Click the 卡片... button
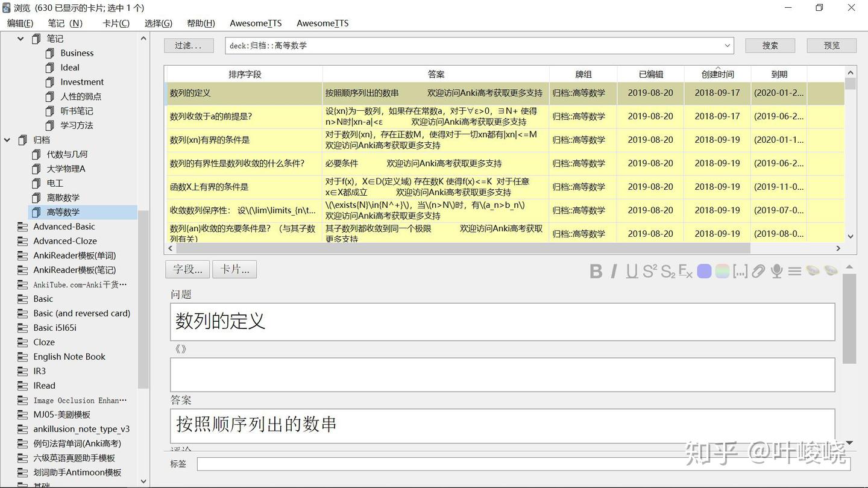 tap(234, 269)
